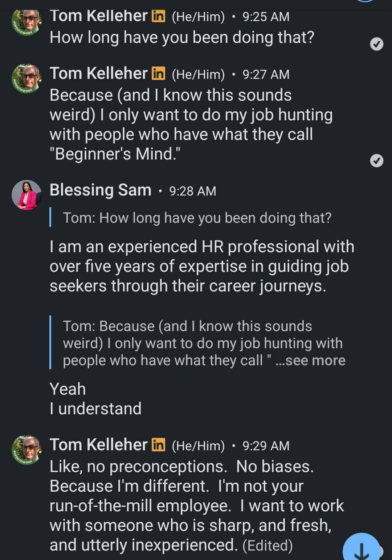Screen dimensions: 392x560
Task: Tap read-receipt checkmark on 'Beginner's Mind' message
Action: point(376,160)
